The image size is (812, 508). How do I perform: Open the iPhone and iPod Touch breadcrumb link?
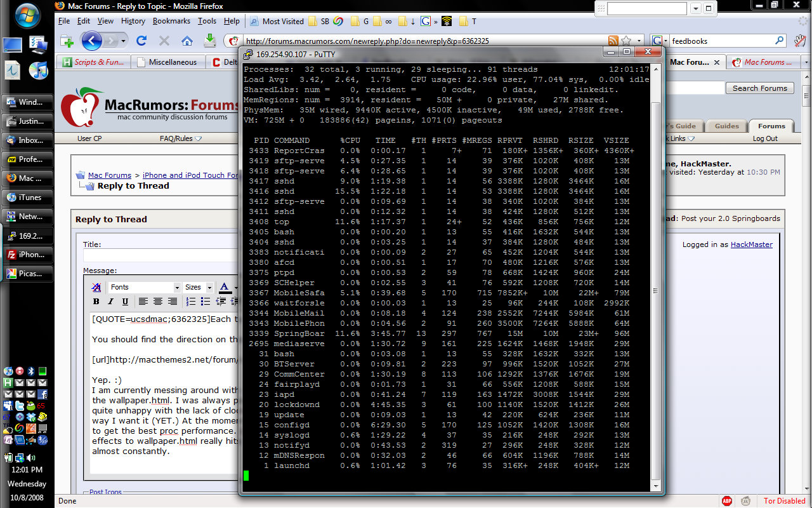click(x=190, y=175)
